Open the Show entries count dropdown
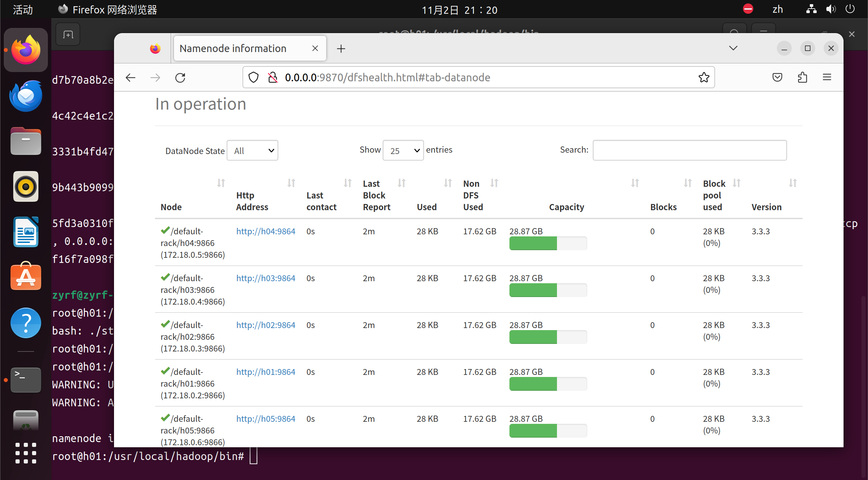 (403, 151)
